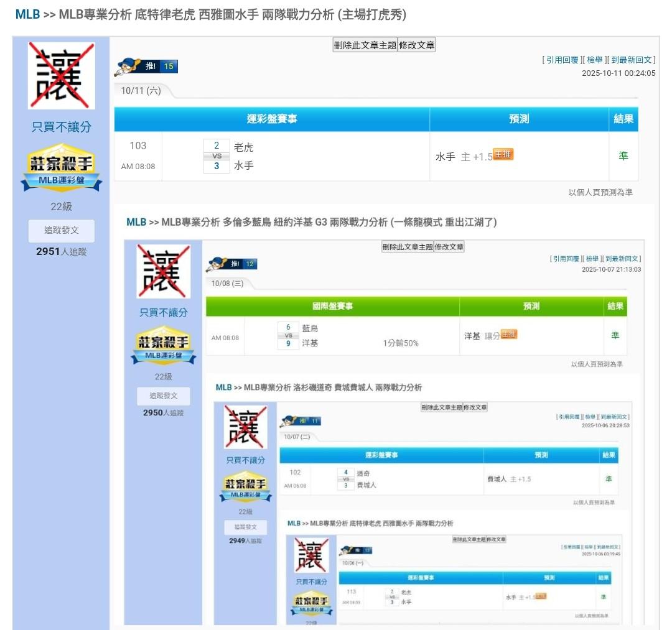Click score 2 next to 老虎 for game 103
Viewport: 672px width, 630px height.
(x=217, y=146)
